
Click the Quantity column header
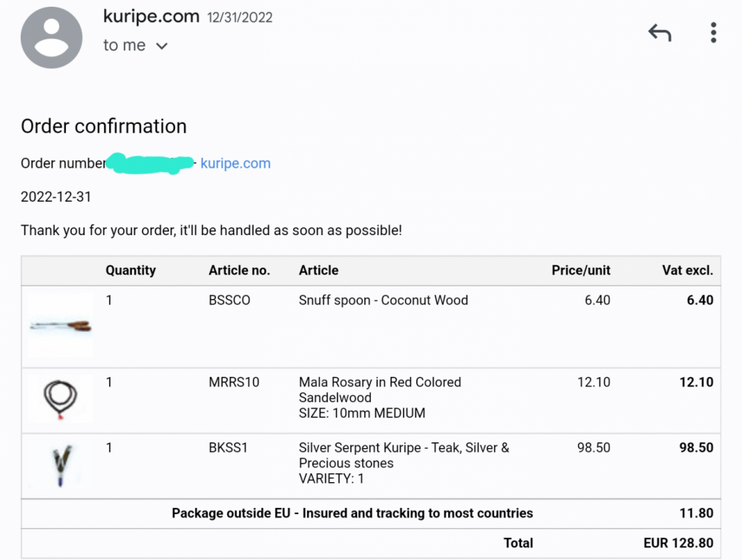click(131, 271)
